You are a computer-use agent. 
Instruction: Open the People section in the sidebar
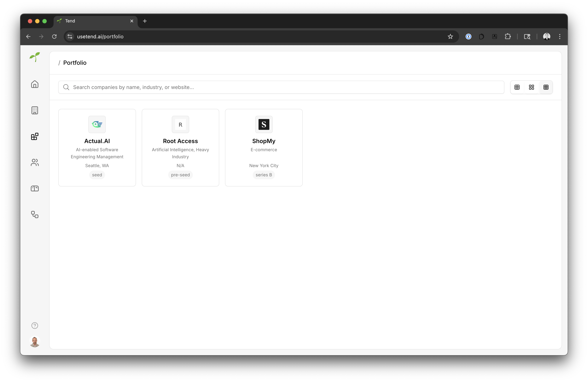[x=35, y=162]
